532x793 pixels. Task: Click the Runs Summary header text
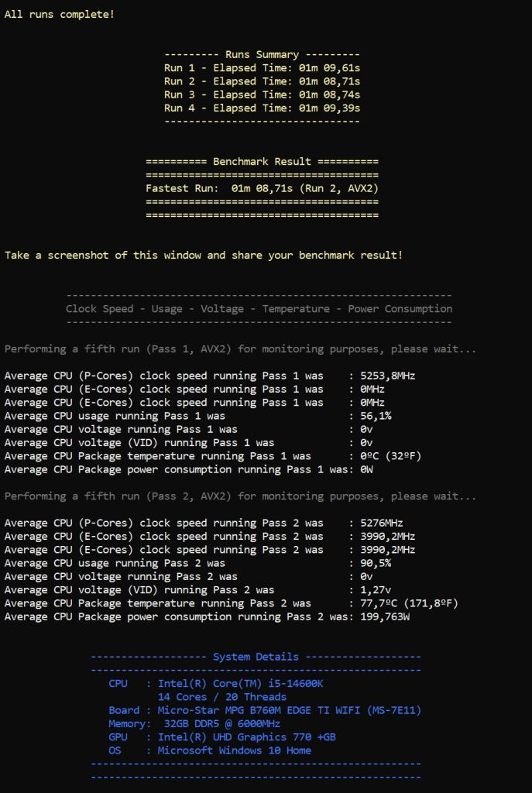click(x=262, y=55)
